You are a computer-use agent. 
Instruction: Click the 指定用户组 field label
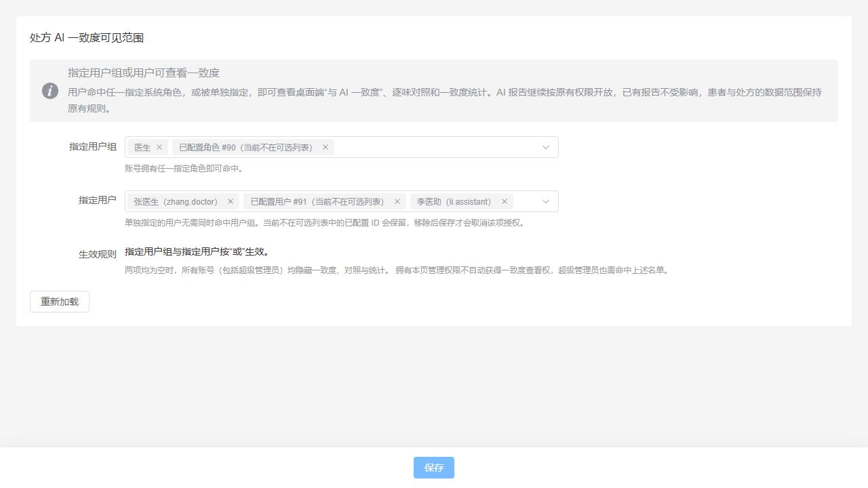pos(93,146)
